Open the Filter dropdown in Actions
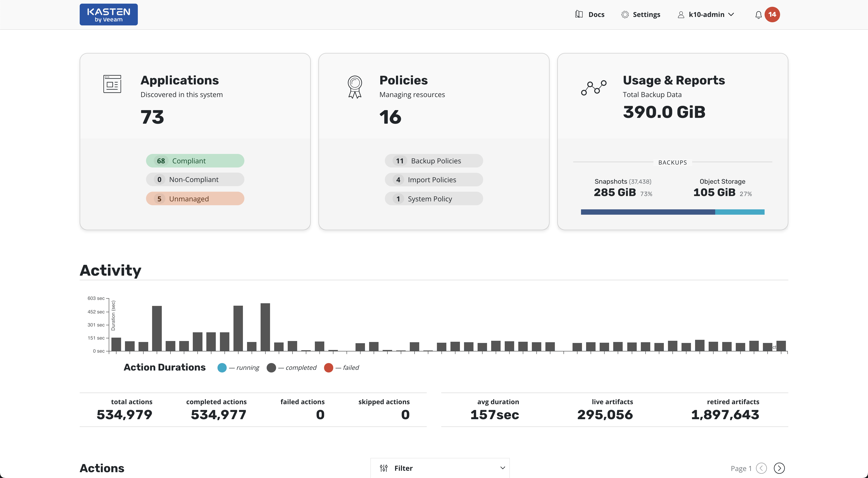The image size is (868, 478). pyautogui.click(x=439, y=468)
